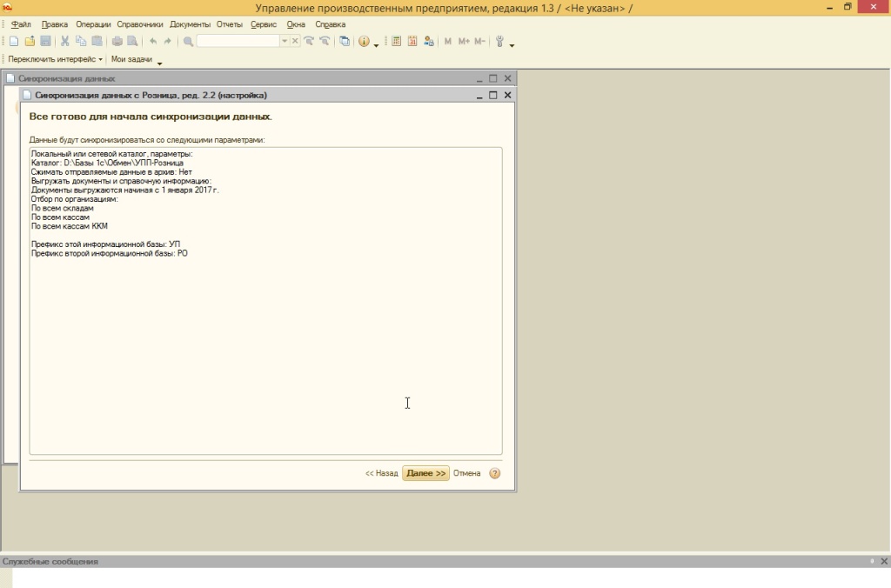Screen dimensions: 891x588
Task: Expand the search field dropdown arrow
Action: pos(284,42)
